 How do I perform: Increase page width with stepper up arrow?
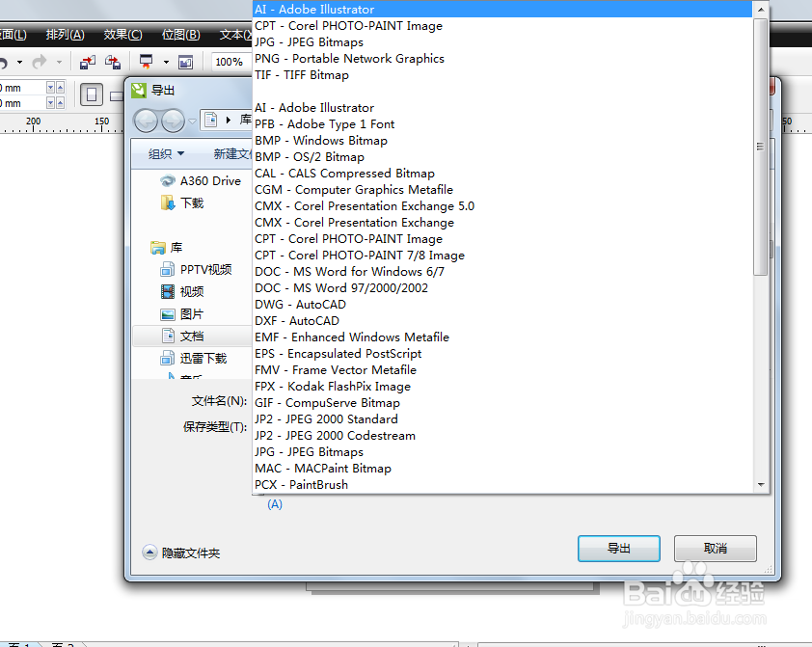[60, 87]
